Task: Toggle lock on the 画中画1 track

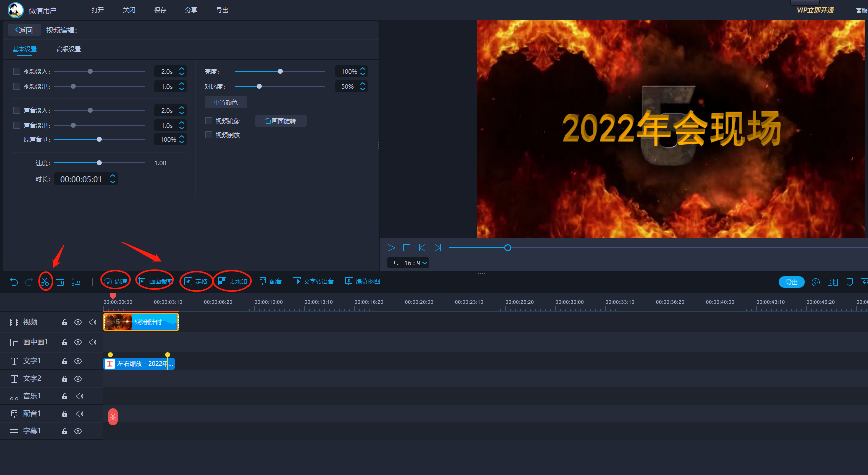Action: (65, 342)
